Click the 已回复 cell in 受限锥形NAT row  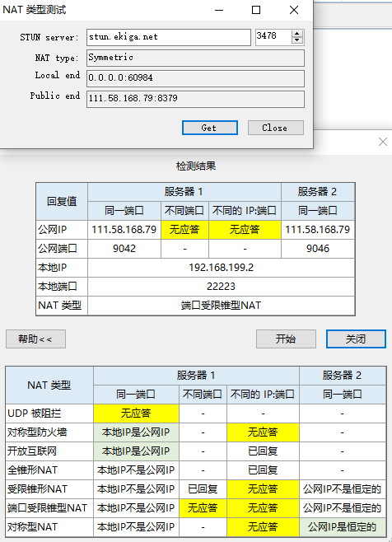203,489
